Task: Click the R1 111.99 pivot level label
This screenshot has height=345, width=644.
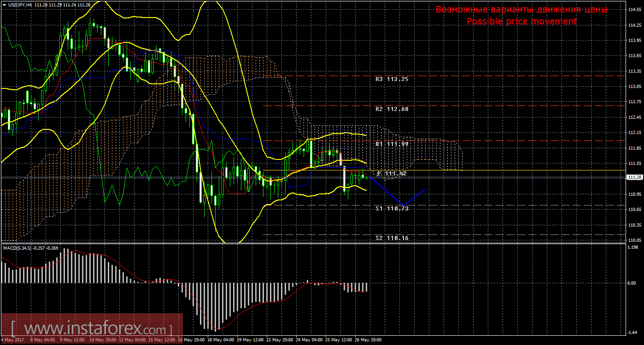Action: (x=392, y=144)
